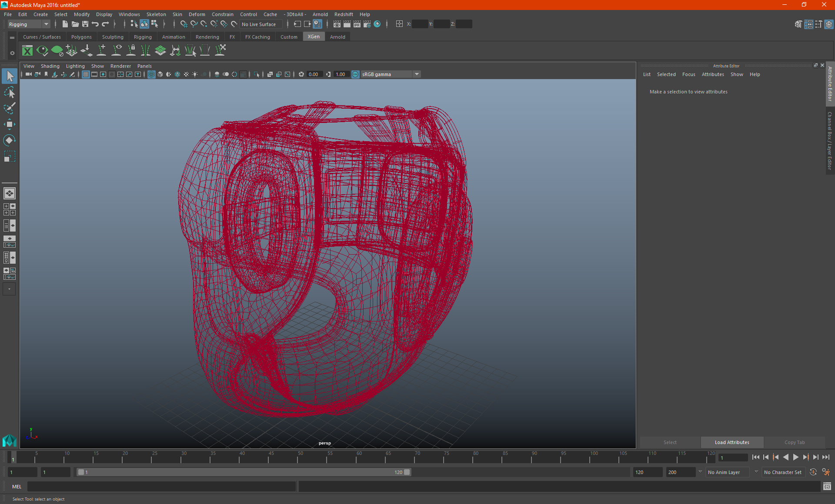Open Render View clapperboard icon

337,24
